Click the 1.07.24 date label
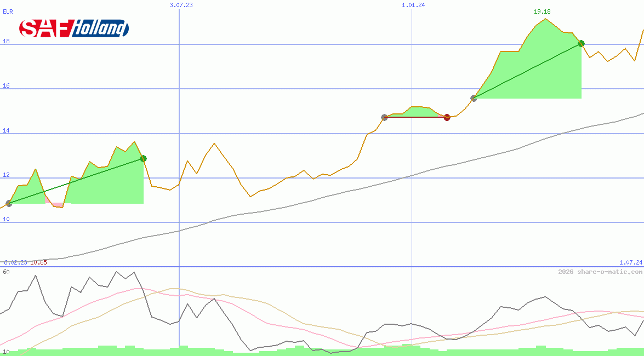This screenshot has width=644, height=356. pyautogui.click(x=630, y=262)
